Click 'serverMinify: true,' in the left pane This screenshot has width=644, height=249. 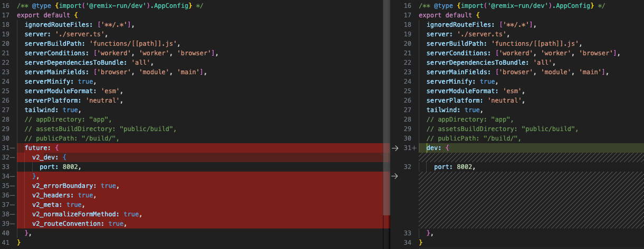point(60,82)
